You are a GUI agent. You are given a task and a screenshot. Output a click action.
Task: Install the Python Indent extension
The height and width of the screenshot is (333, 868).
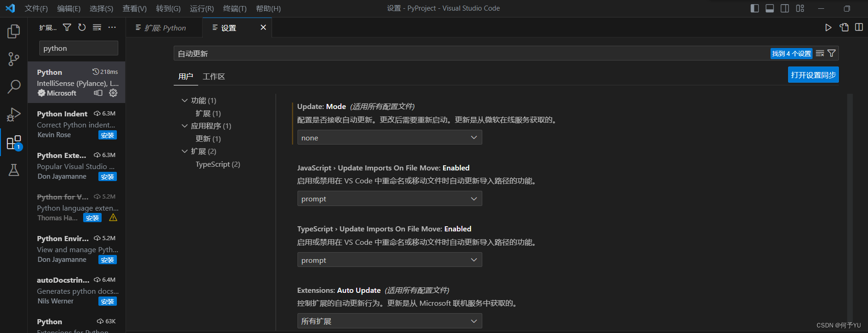click(108, 135)
